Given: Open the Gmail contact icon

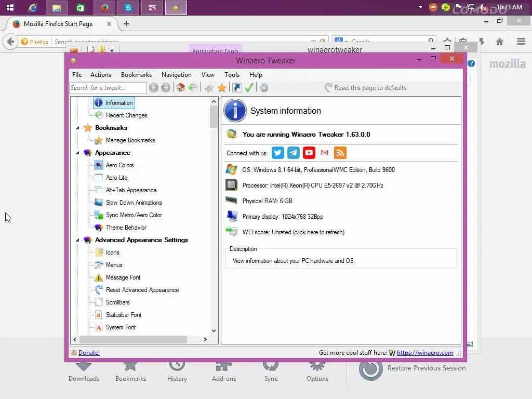Looking at the screenshot, I should (x=324, y=153).
